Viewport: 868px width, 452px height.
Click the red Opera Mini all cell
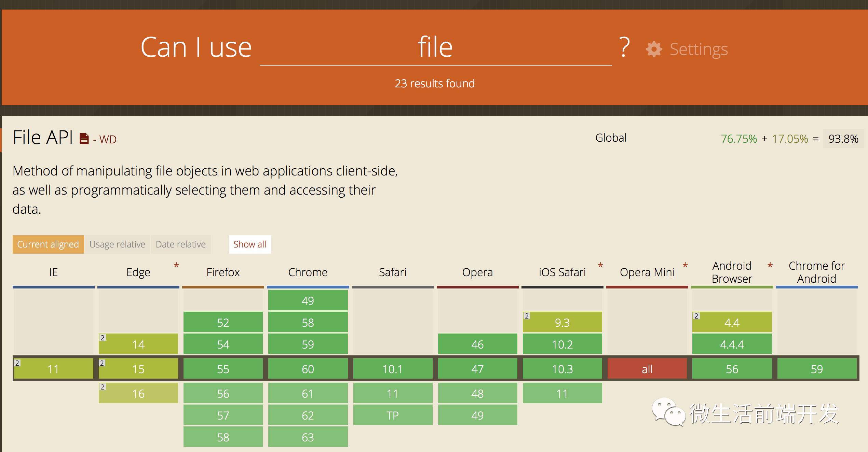647,369
